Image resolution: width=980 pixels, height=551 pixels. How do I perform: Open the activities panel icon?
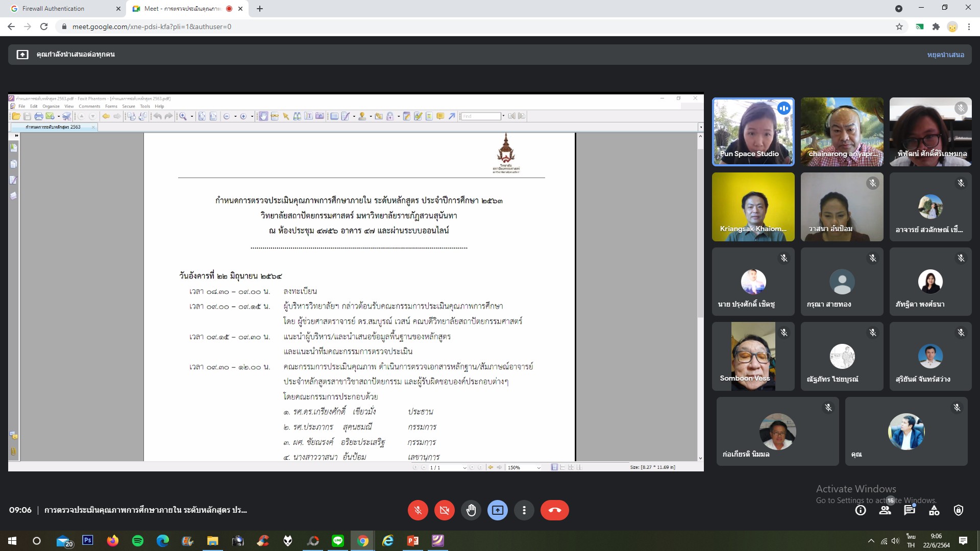[x=934, y=510]
